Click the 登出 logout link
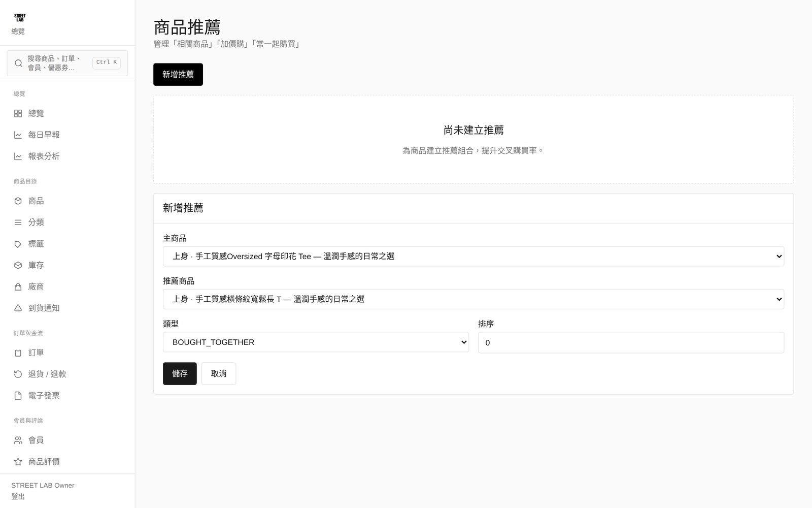This screenshot has width=812, height=508. [x=18, y=497]
